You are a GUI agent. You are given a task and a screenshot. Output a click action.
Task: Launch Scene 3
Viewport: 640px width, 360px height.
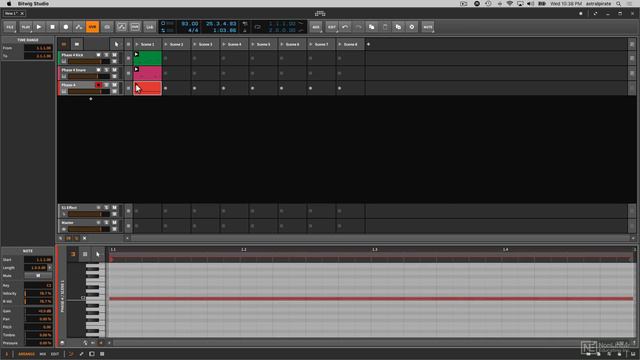pos(195,44)
